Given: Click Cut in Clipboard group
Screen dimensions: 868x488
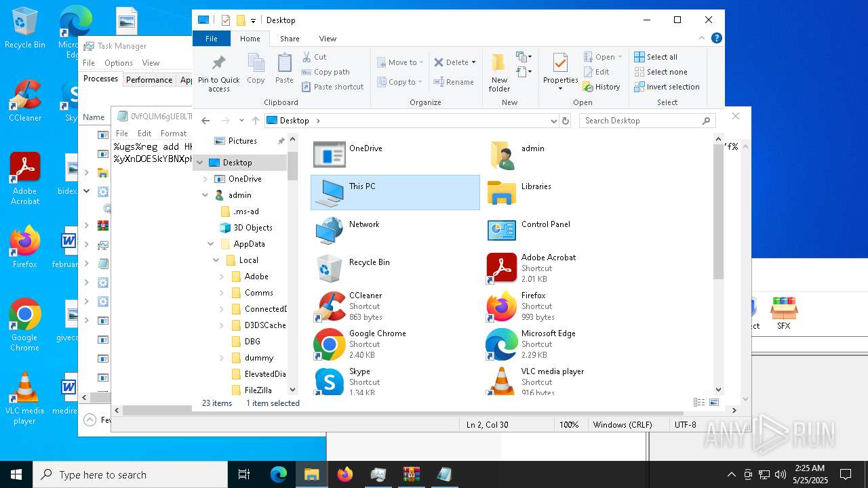Looking at the screenshot, I should tap(314, 57).
